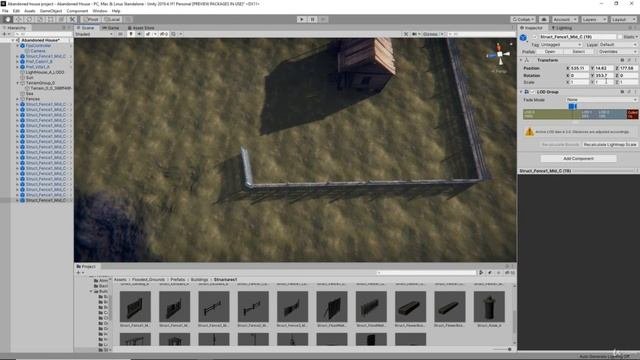Open Transform component context menu

tap(635, 60)
